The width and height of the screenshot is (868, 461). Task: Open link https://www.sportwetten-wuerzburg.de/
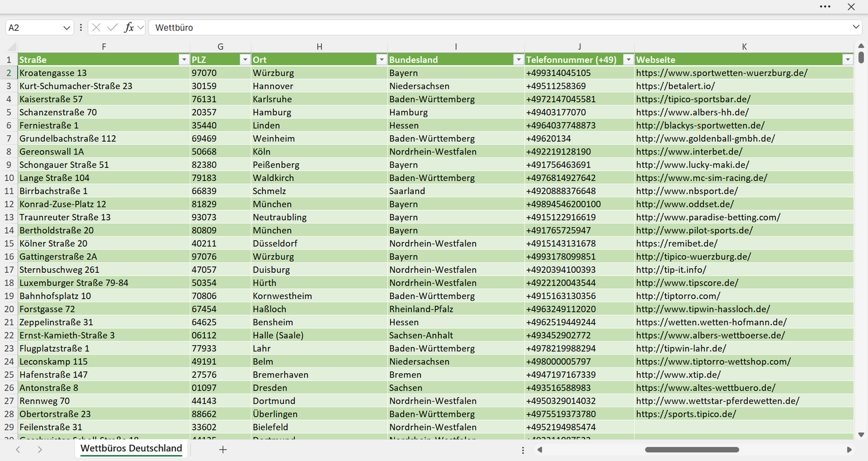(x=721, y=73)
